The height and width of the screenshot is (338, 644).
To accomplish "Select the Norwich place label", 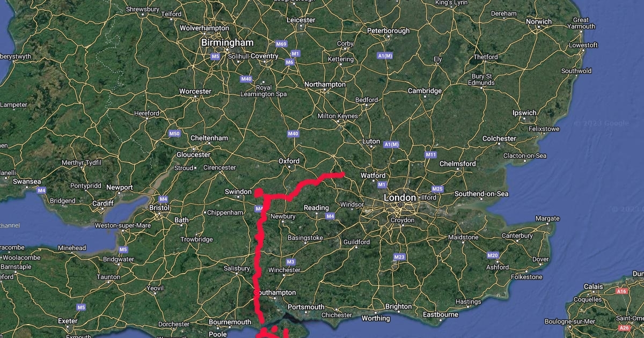I will [539, 21].
